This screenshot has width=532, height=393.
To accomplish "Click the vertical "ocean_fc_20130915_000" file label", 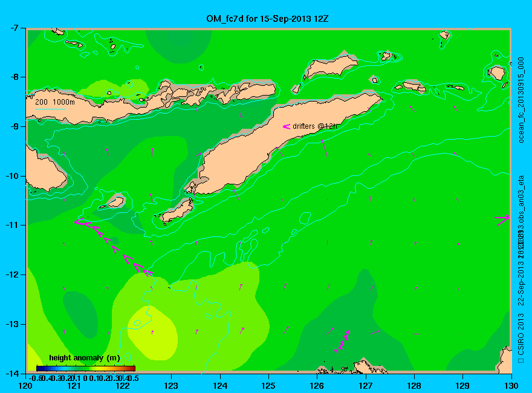I will pyautogui.click(x=521, y=100).
